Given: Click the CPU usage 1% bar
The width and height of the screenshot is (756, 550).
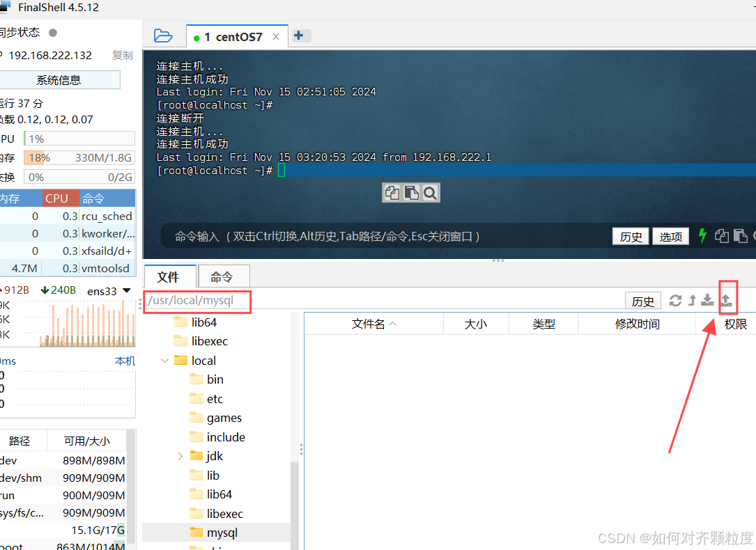Looking at the screenshot, I should 79,139.
